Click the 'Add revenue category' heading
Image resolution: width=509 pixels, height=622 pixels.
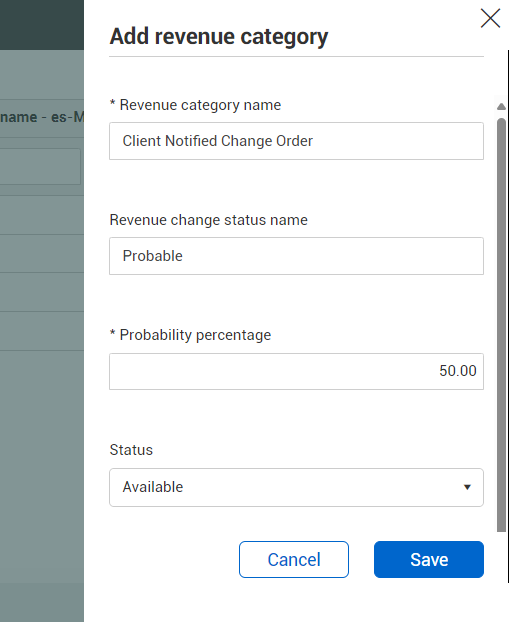pyautogui.click(x=219, y=36)
